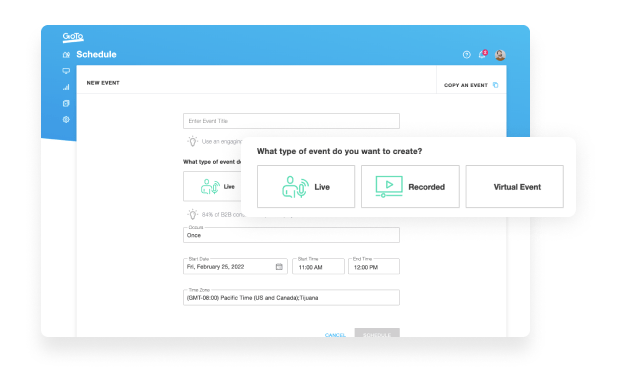Open the help question mark icon

click(x=467, y=55)
